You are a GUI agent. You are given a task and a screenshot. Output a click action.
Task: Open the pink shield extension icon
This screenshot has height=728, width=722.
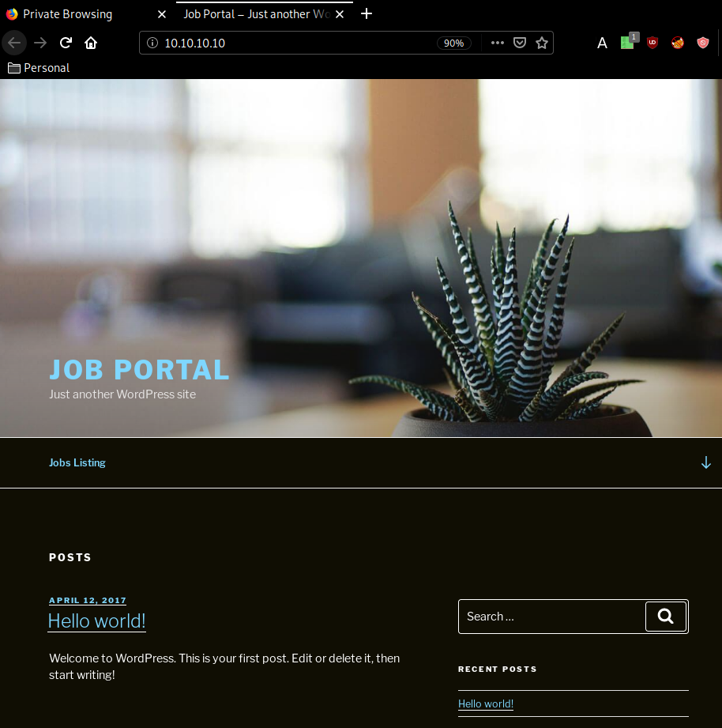(x=703, y=43)
